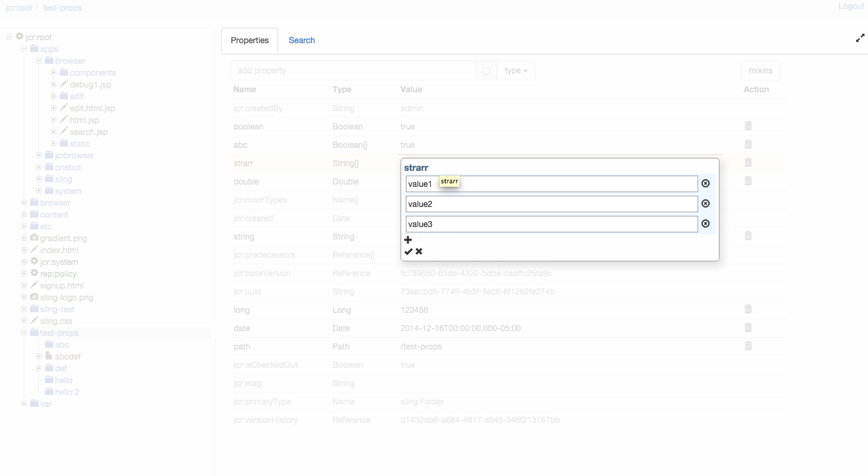Delete the double property

(748, 180)
